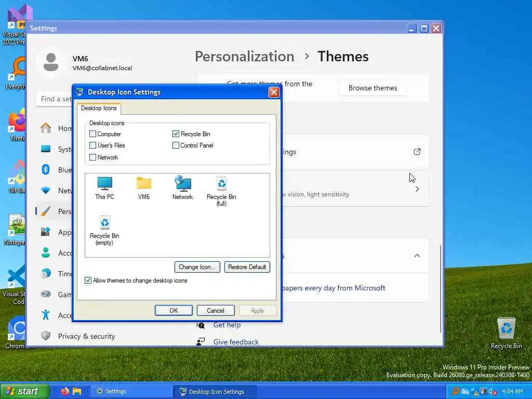Open Privacy & security in Settings
Screen dimensions: 532x399
pyautogui.click(x=78, y=336)
